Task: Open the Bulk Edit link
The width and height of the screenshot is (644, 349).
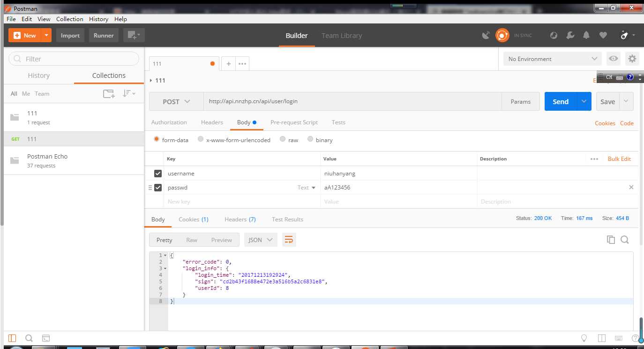Action: pos(619,159)
